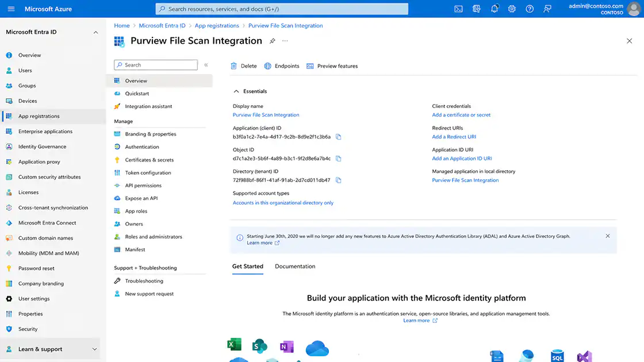Copy the Application (client) ID

339,137
